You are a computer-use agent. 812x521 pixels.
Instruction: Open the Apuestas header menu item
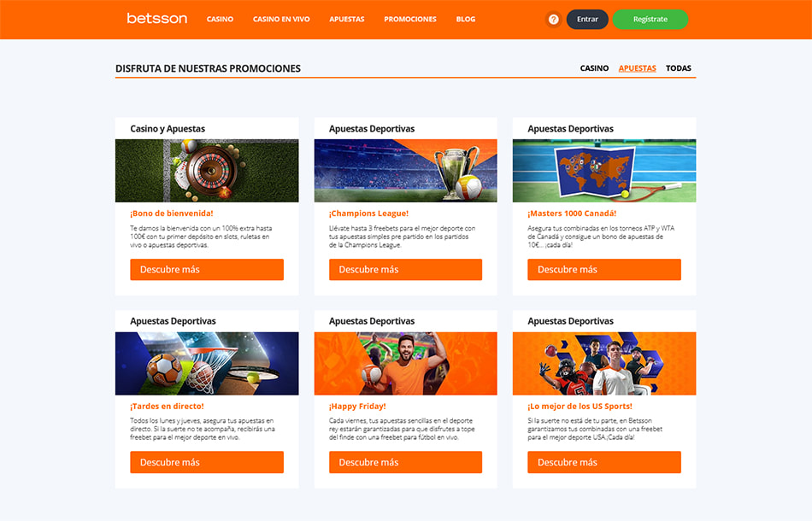[x=347, y=19]
